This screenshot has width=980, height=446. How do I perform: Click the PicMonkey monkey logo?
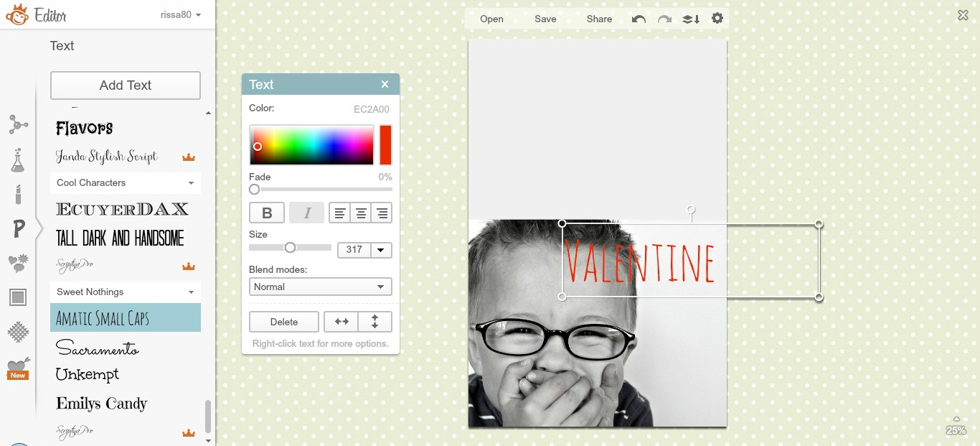tap(17, 15)
